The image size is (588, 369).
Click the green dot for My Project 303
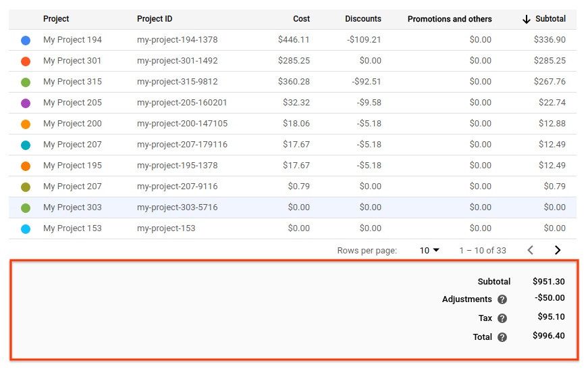pos(26,208)
